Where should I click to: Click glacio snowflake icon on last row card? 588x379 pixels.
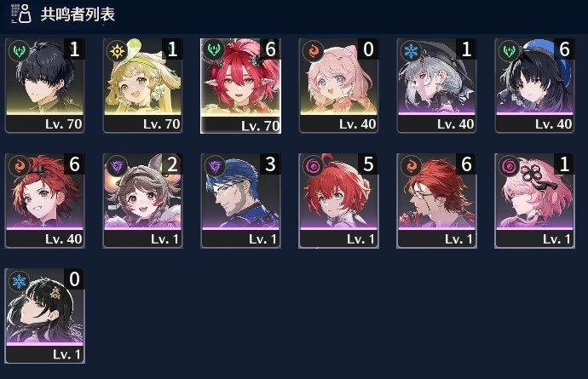click(19, 281)
